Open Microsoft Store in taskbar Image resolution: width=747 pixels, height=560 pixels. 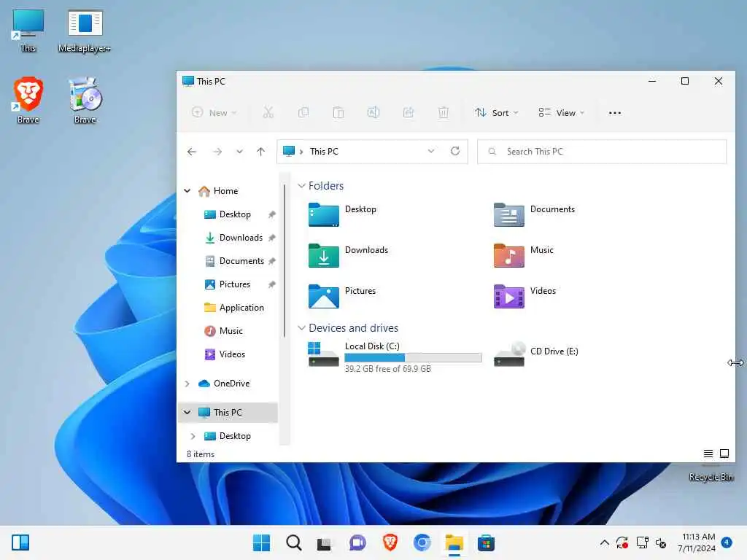(x=486, y=542)
